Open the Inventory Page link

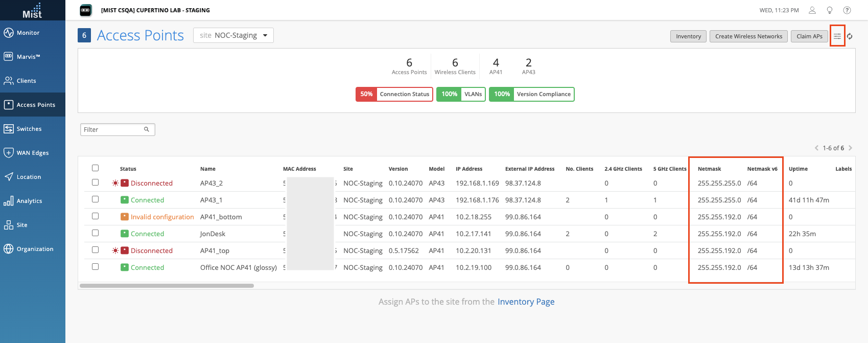526,302
